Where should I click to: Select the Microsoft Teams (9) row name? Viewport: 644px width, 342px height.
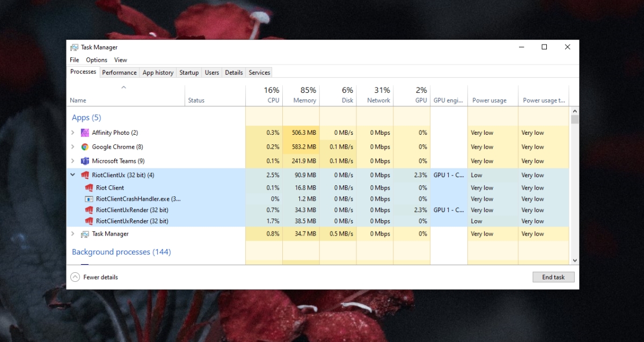pos(118,161)
